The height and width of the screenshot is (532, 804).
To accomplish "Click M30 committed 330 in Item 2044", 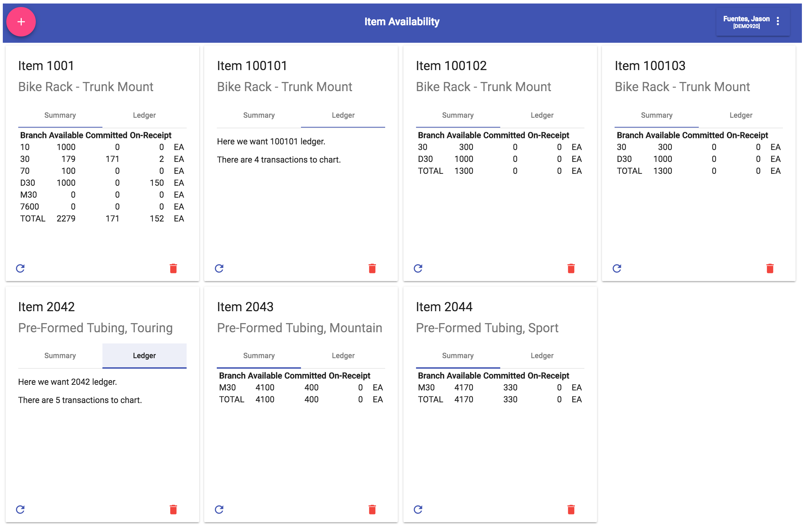I will (510, 388).
